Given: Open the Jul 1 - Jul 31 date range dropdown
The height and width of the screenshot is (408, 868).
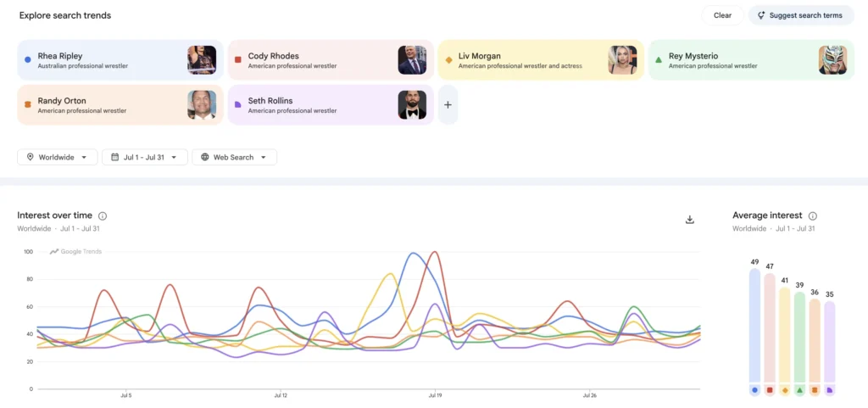Looking at the screenshot, I should [144, 157].
